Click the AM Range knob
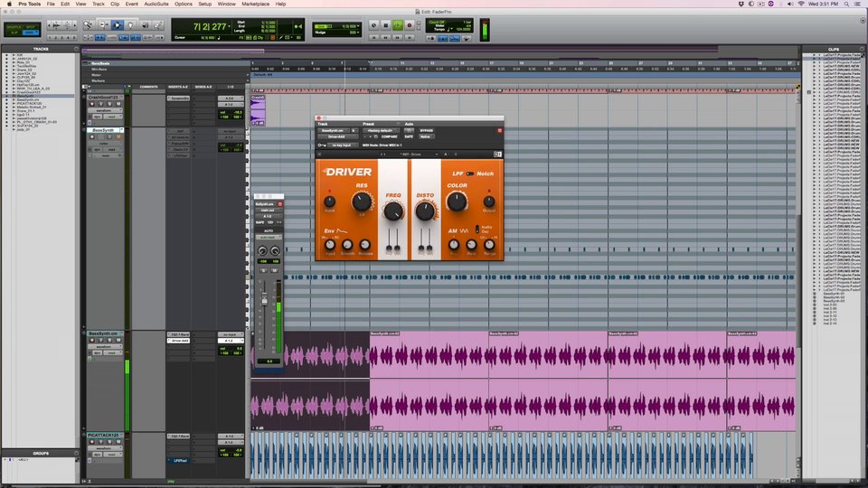 [x=489, y=245]
